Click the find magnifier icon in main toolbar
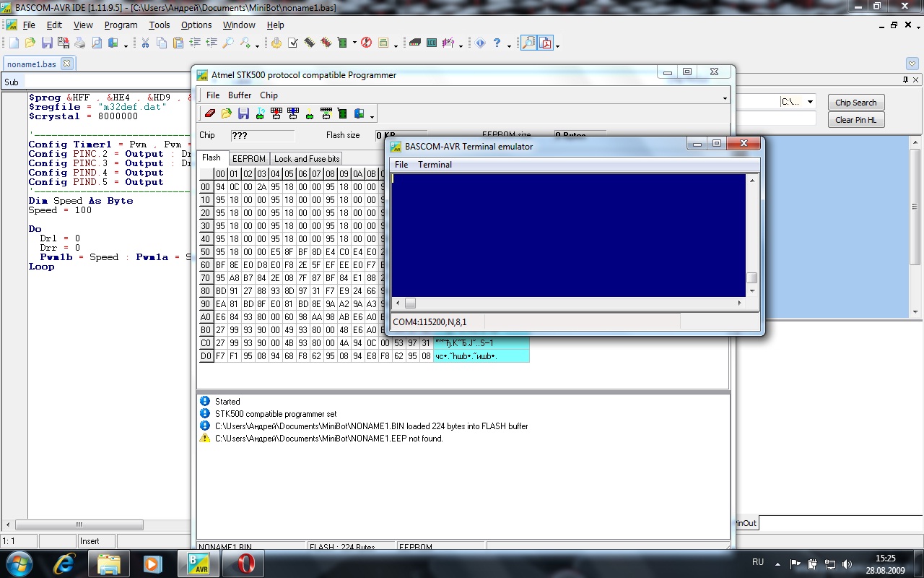The height and width of the screenshot is (578, 924). click(x=228, y=43)
